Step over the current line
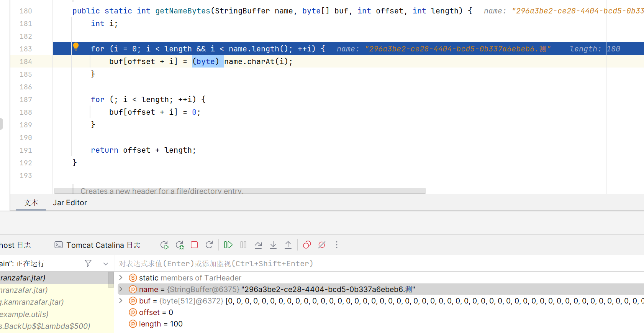This screenshot has width=644, height=333. coord(258,245)
